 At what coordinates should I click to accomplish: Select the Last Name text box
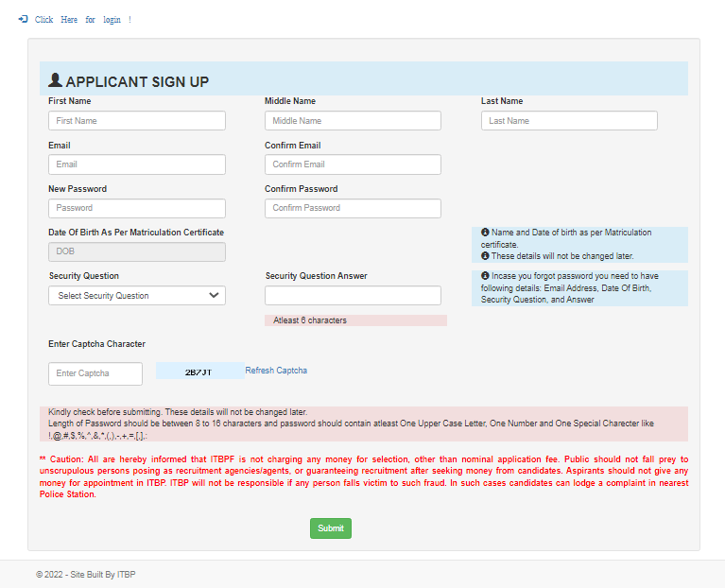569,121
